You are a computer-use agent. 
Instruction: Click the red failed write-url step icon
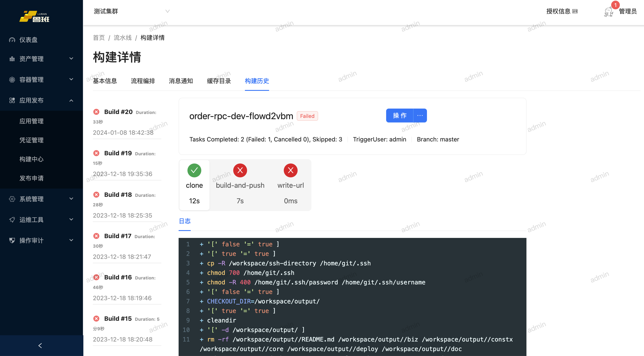[x=290, y=170]
